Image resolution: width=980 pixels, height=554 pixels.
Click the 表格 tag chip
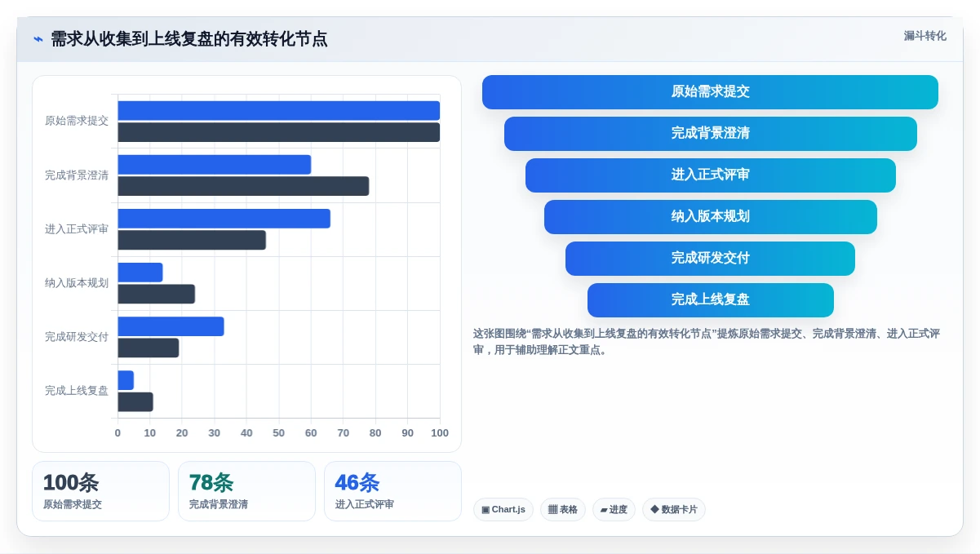[563, 510]
